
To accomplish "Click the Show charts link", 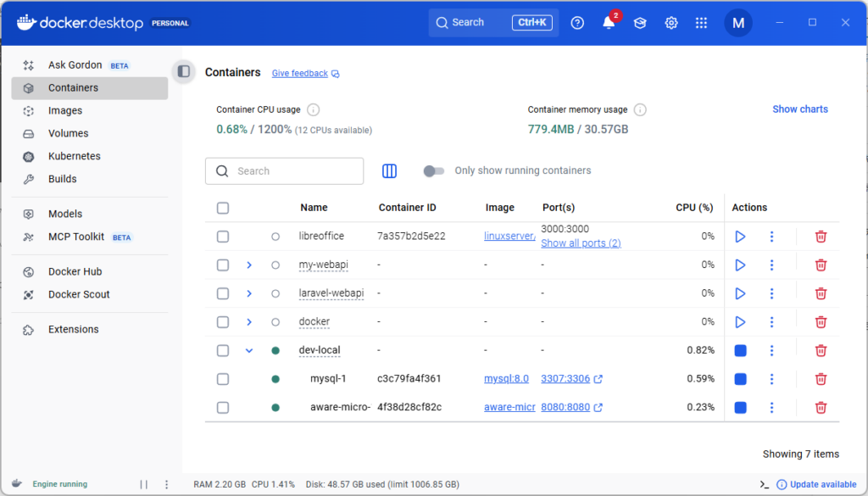I will [799, 109].
